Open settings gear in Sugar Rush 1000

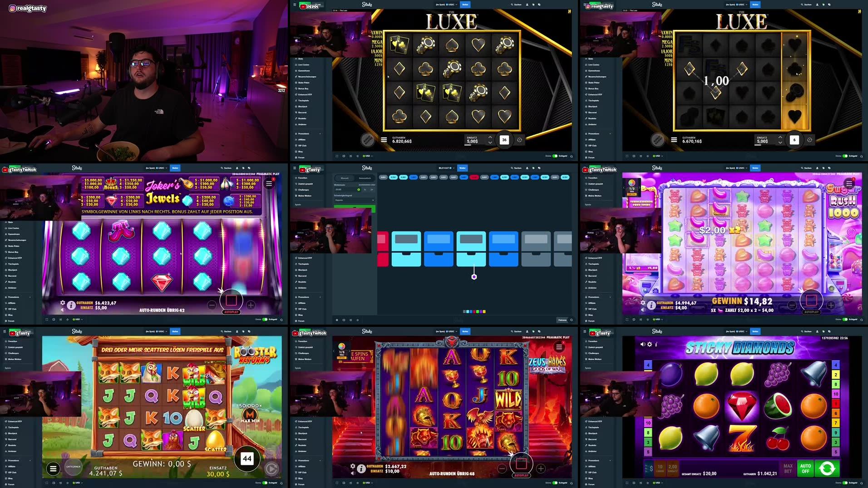[x=643, y=303]
